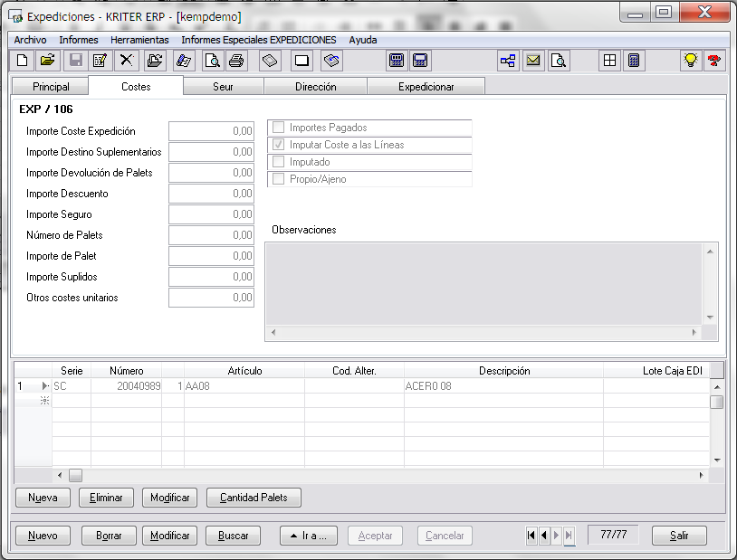Click the plain grey eraser icon

[271, 61]
